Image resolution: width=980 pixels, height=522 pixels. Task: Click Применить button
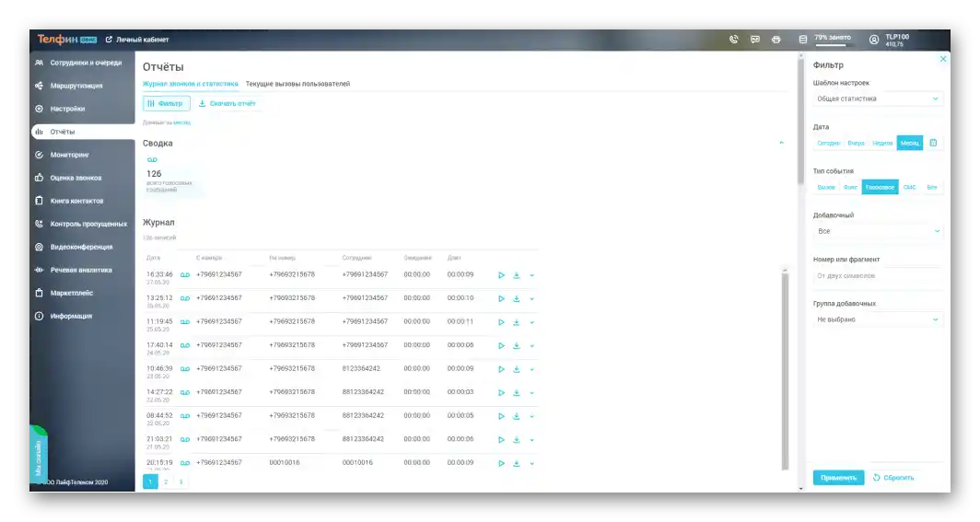(x=838, y=478)
